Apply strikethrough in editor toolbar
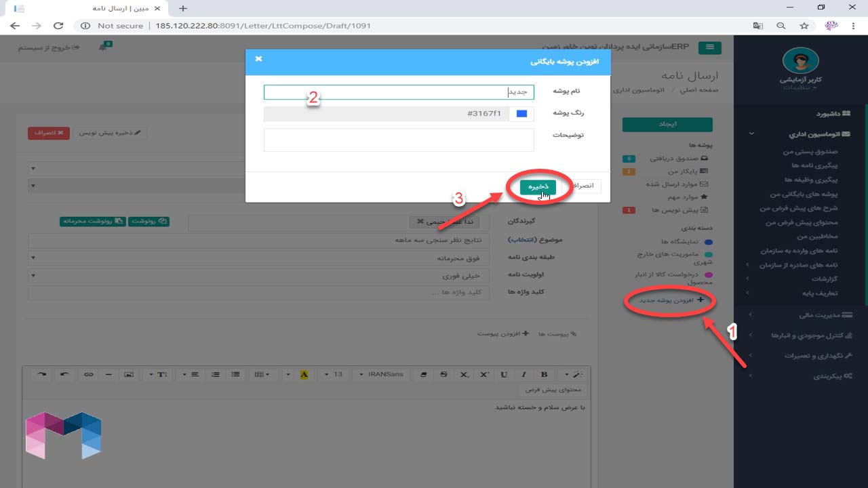 coord(443,374)
